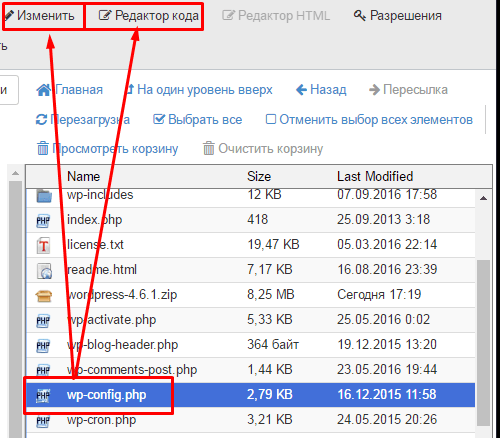Click Пересылка forward link
This screenshot has height=438, width=500.
[x=408, y=90]
